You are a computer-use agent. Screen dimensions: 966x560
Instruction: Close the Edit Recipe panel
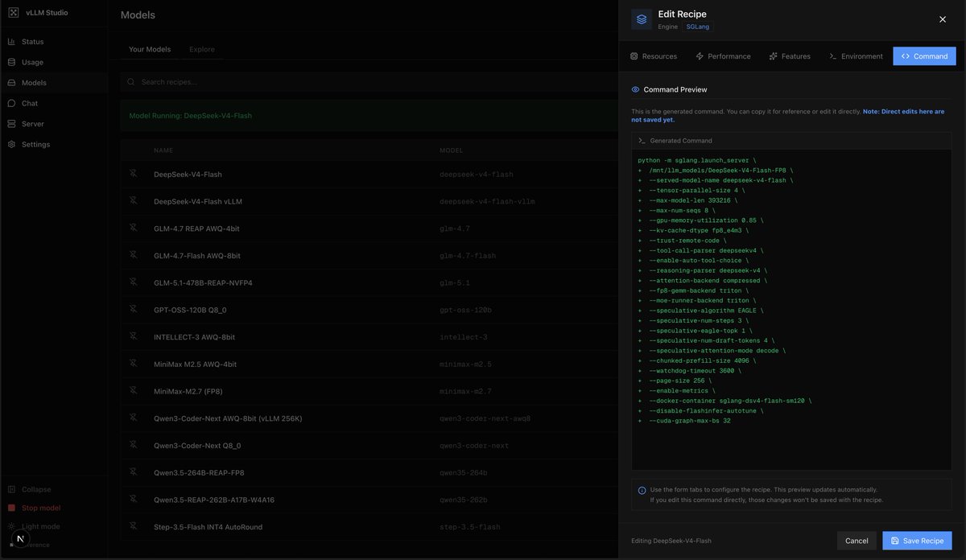[943, 19]
